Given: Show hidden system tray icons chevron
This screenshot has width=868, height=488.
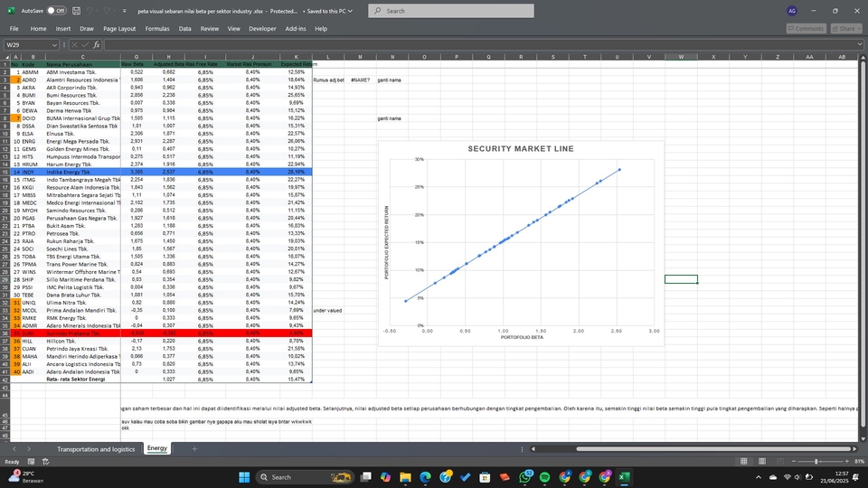Looking at the screenshot, I should 759,477.
